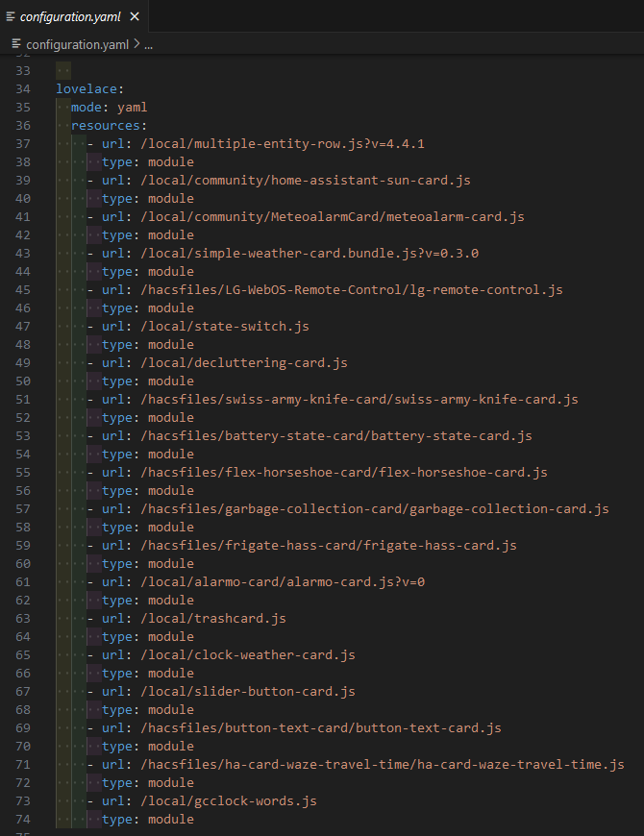
Task: Place cursor on the lovelace key
Action: click(x=87, y=89)
